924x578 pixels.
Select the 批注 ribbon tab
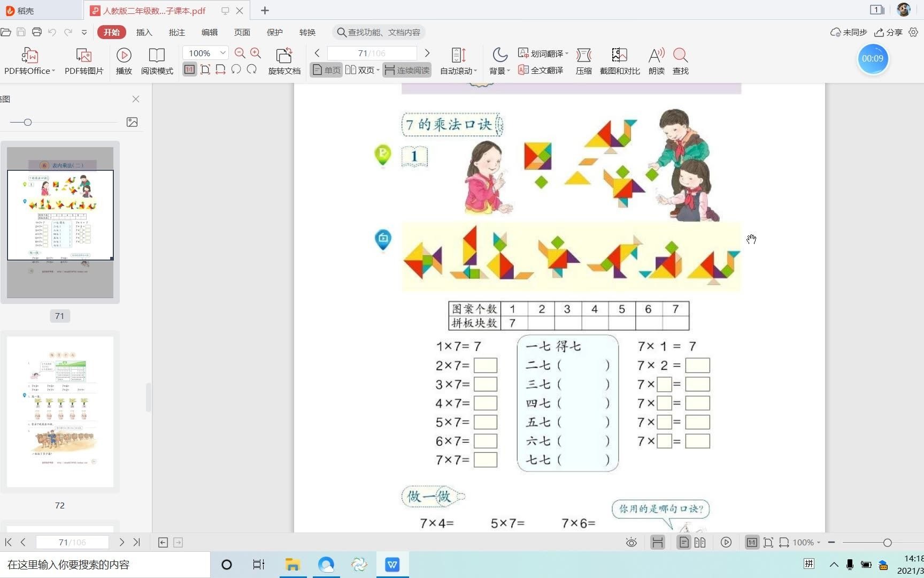(177, 32)
